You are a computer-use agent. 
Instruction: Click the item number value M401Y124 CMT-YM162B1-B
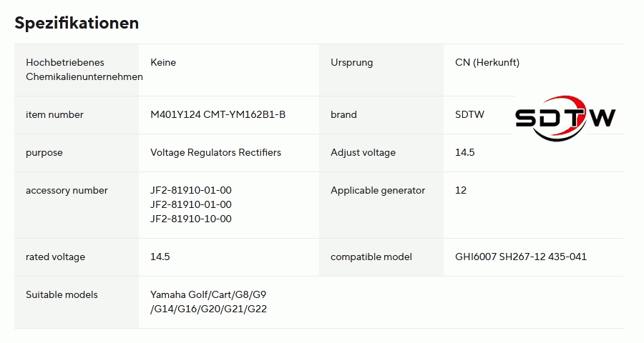pos(218,115)
